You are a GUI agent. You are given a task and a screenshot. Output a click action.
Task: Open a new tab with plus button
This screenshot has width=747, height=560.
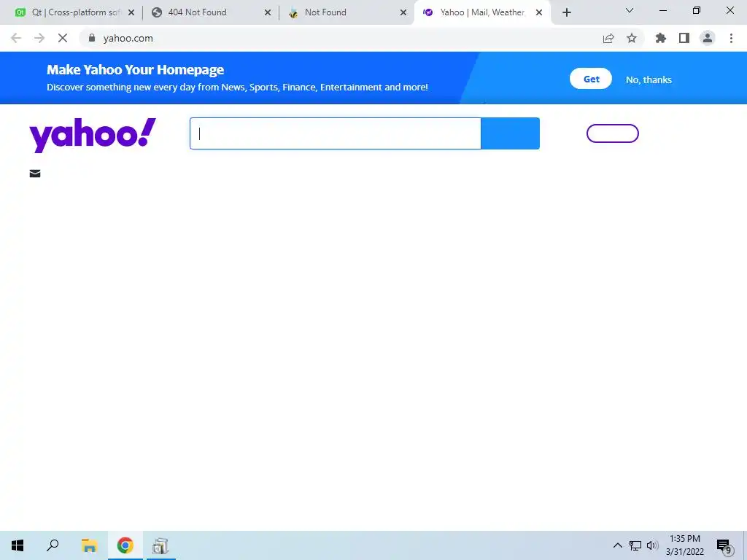coord(566,13)
